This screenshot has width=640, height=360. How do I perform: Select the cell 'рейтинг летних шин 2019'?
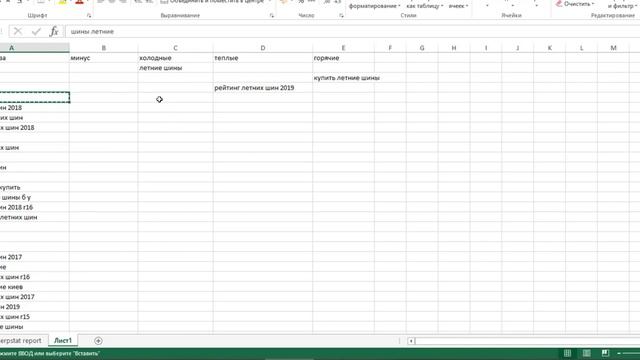[263, 88]
